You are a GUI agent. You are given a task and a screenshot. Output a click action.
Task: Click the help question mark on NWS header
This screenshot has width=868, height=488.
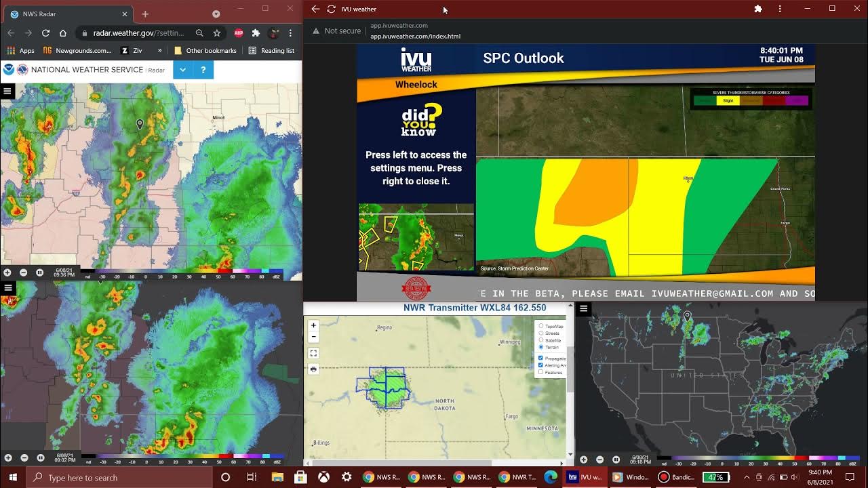(203, 70)
